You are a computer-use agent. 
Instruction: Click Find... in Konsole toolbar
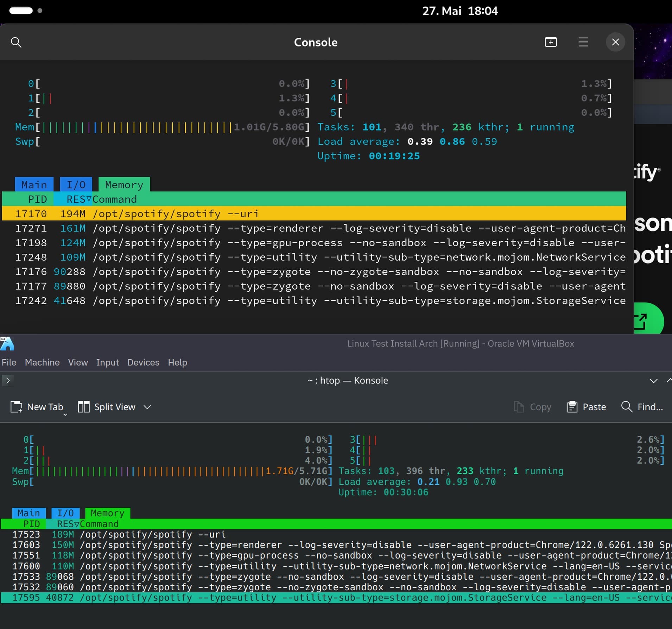[642, 407]
